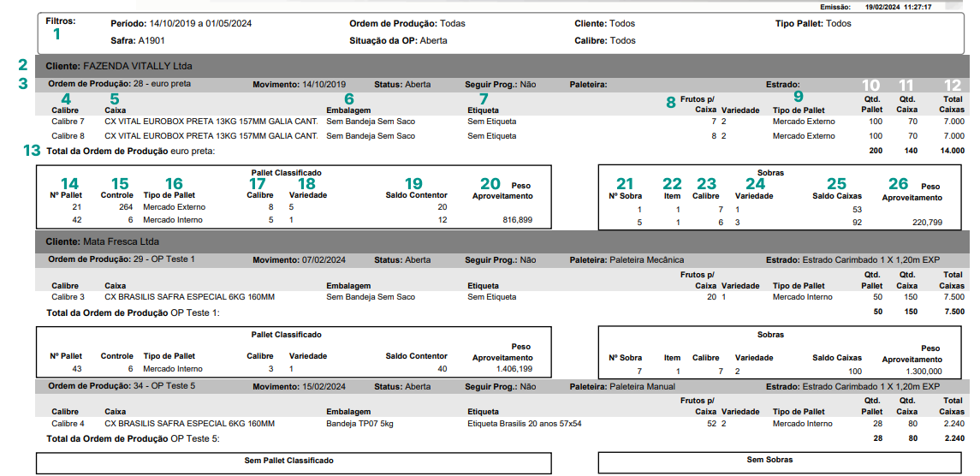Select 'Total da Ordem de Produção OP Teste 5:' line
The image size is (980, 476).
click(x=134, y=438)
